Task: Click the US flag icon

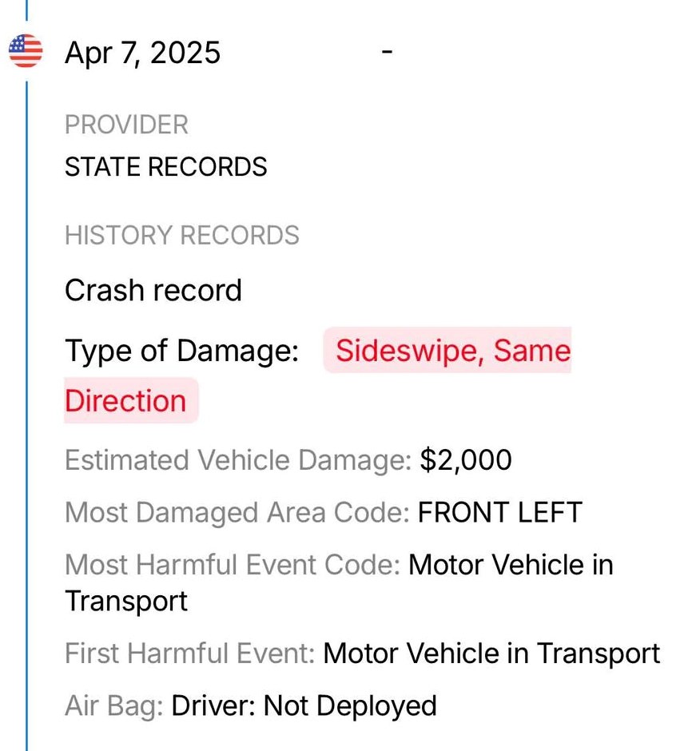Action: [x=26, y=51]
